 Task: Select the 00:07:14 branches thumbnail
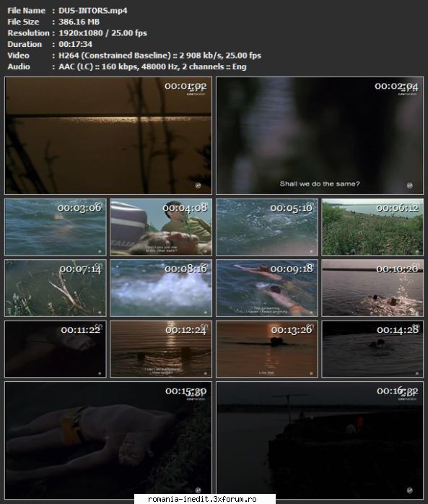click(56, 288)
